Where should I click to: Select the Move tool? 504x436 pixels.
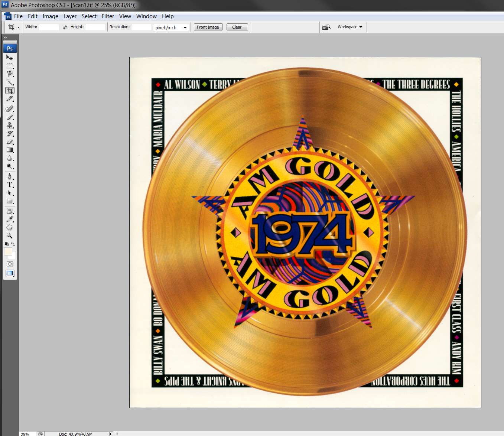tap(10, 58)
